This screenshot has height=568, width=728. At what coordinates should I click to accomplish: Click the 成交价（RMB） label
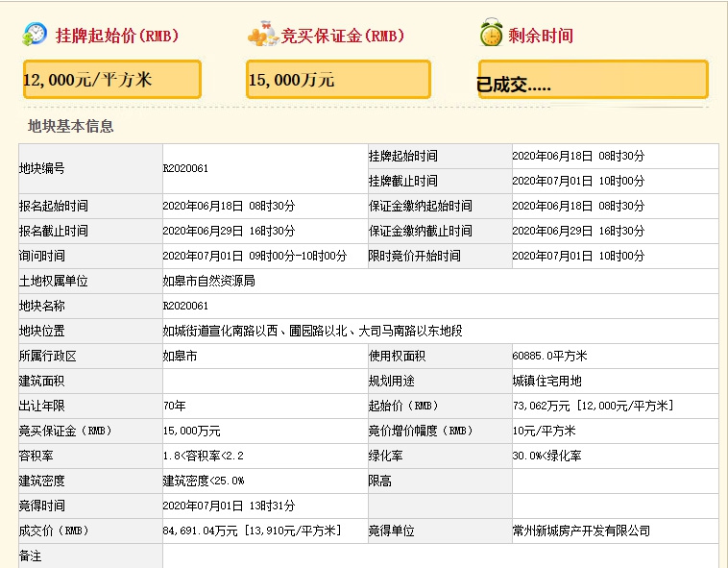point(54,531)
